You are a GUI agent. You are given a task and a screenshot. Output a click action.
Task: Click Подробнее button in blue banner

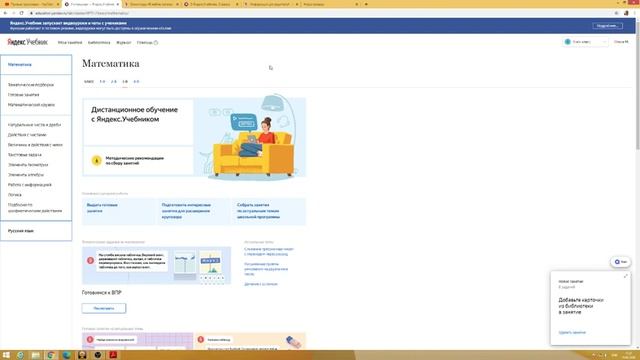pos(607,26)
